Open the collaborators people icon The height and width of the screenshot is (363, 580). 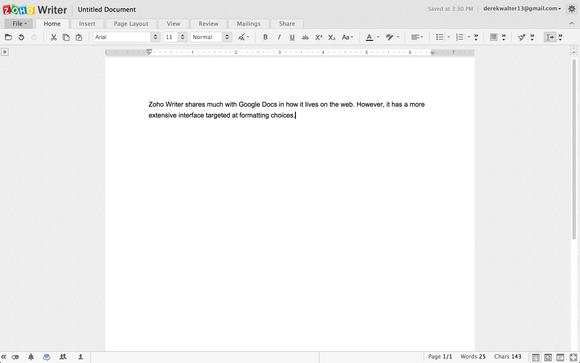[63, 357]
